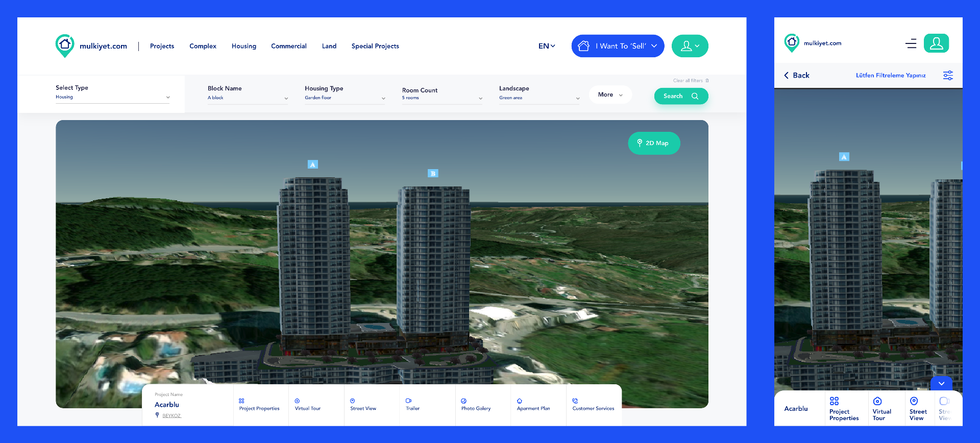Select block B marker on desktop 3D view
Screen dimensions: 980x443
click(433, 173)
